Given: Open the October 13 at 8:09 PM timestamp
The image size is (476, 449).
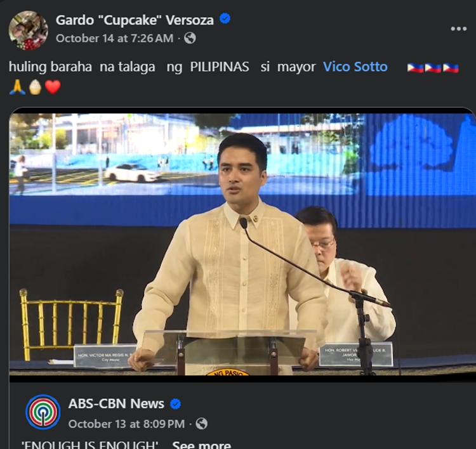Looking at the screenshot, I should click(126, 424).
